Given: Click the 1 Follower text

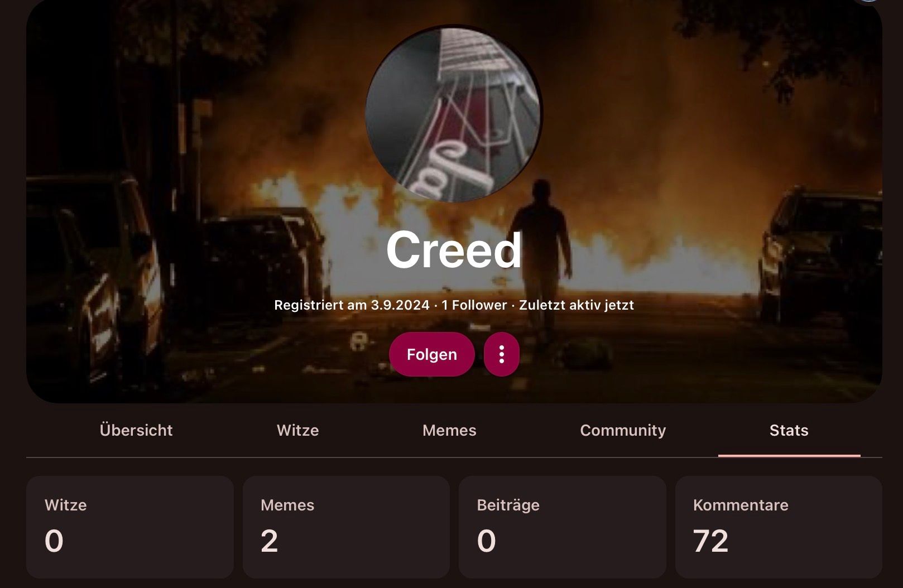Looking at the screenshot, I should coord(474,305).
